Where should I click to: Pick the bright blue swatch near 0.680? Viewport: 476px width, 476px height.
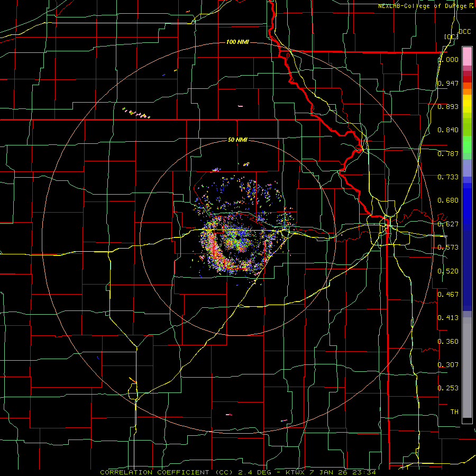click(467, 206)
